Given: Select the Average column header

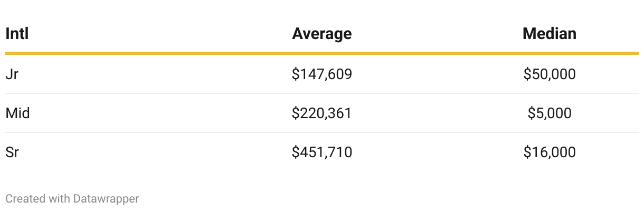Looking at the screenshot, I should [x=322, y=34].
